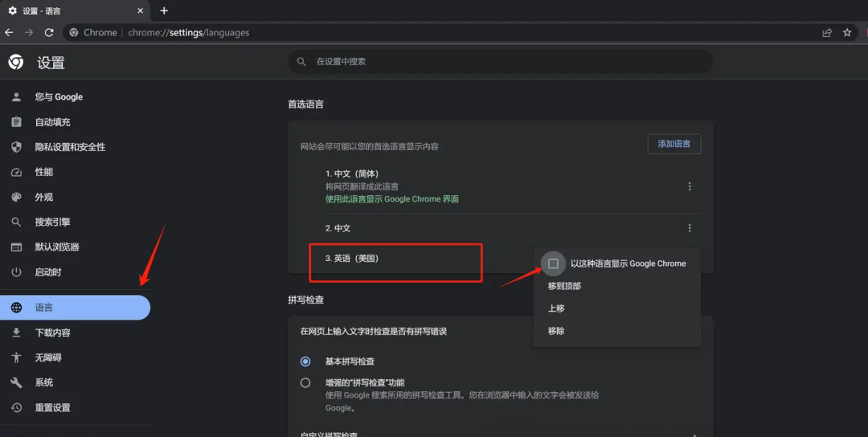
Task: Click the back navigation arrow
Action: (x=10, y=33)
